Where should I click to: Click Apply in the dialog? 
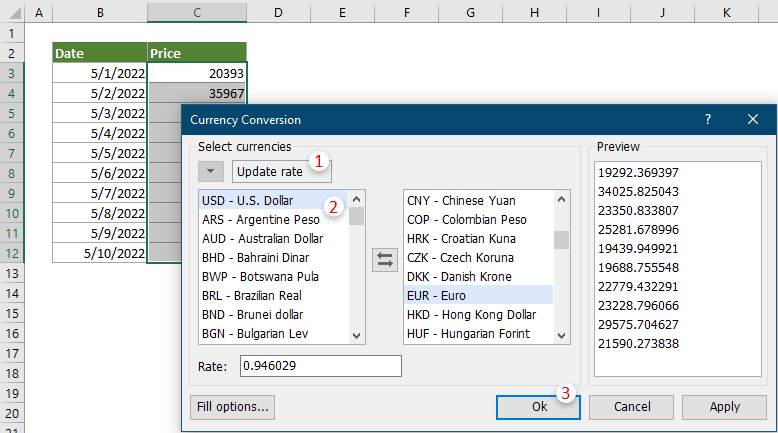pyautogui.click(x=724, y=407)
